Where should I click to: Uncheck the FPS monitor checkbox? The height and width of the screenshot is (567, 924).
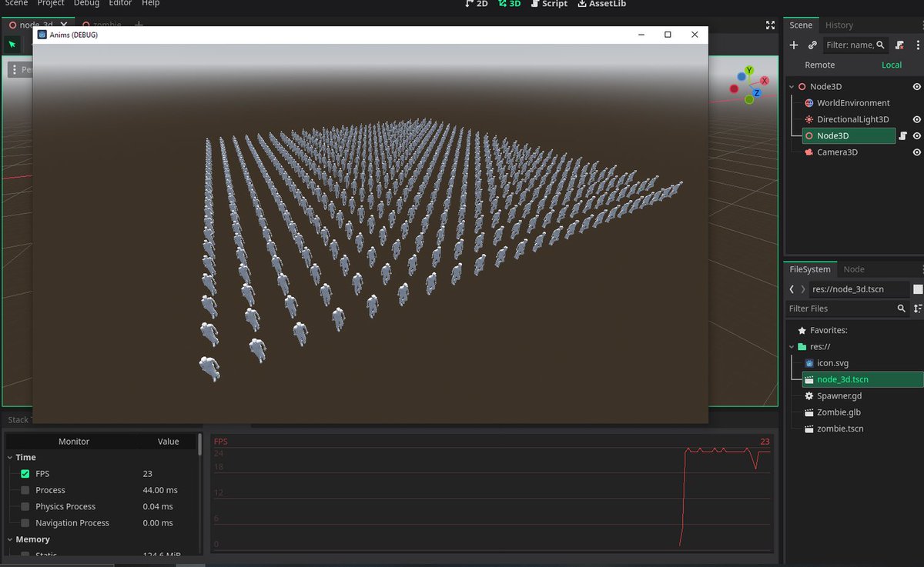coord(25,474)
